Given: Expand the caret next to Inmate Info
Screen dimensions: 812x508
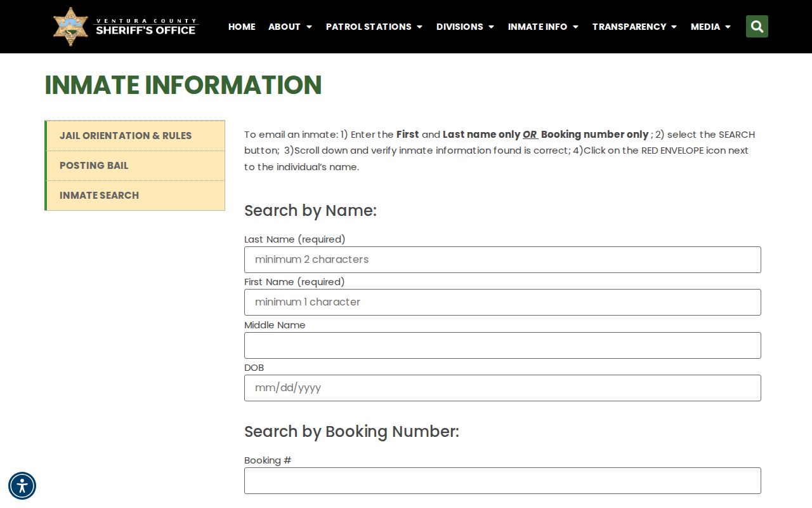Looking at the screenshot, I should click(575, 27).
